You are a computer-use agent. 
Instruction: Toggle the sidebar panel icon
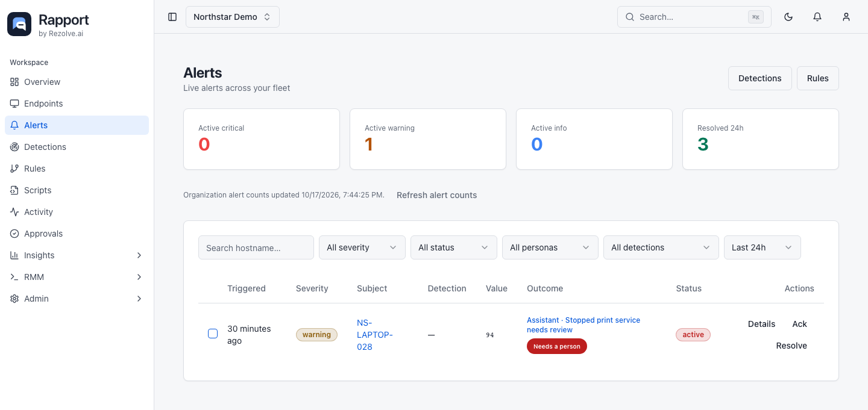[172, 17]
